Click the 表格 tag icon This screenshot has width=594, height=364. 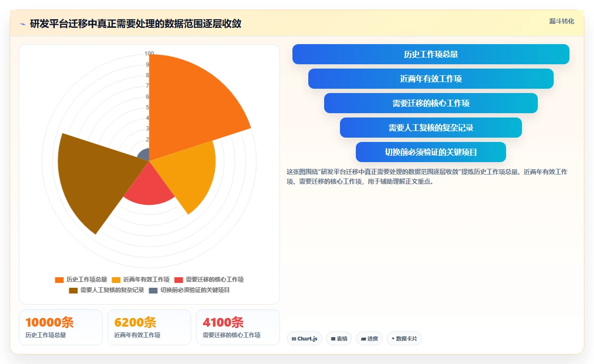coord(333,339)
